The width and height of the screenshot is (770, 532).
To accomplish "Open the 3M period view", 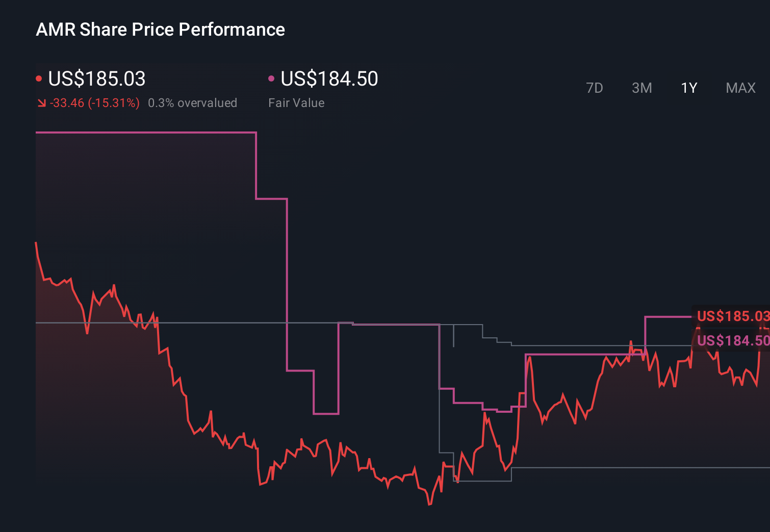I will pyautogui.click(x=642, y=88).
